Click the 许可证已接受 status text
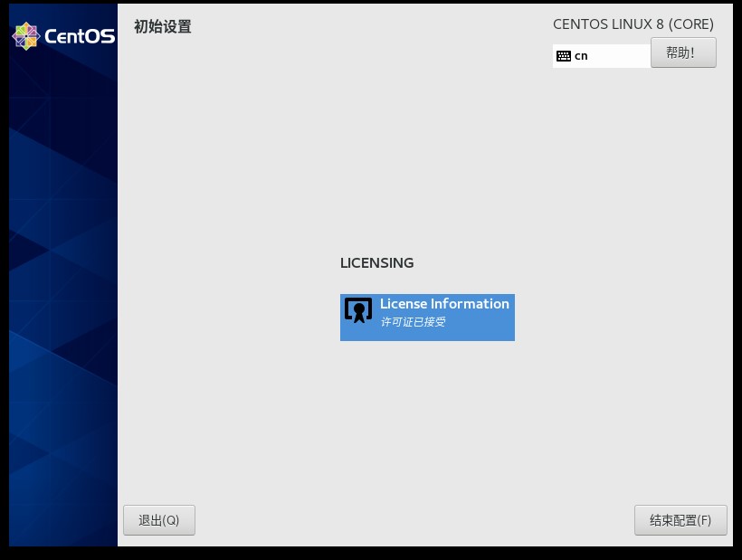The height and width of the screenshot is (560, 742). (414, 322)
